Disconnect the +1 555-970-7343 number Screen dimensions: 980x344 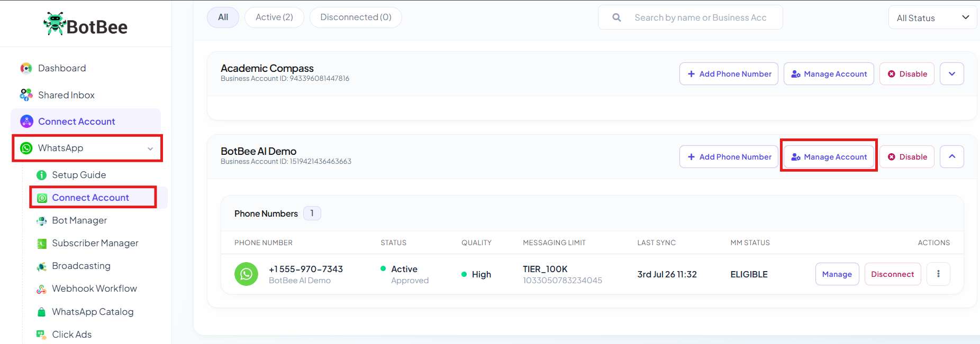point(893,274)
